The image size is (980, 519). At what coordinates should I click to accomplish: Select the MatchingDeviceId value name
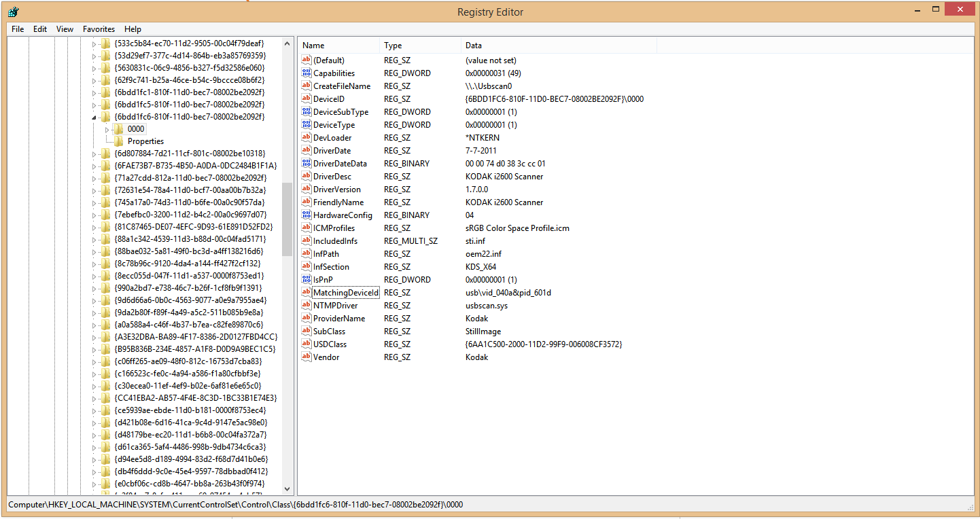tap(345, 293)
